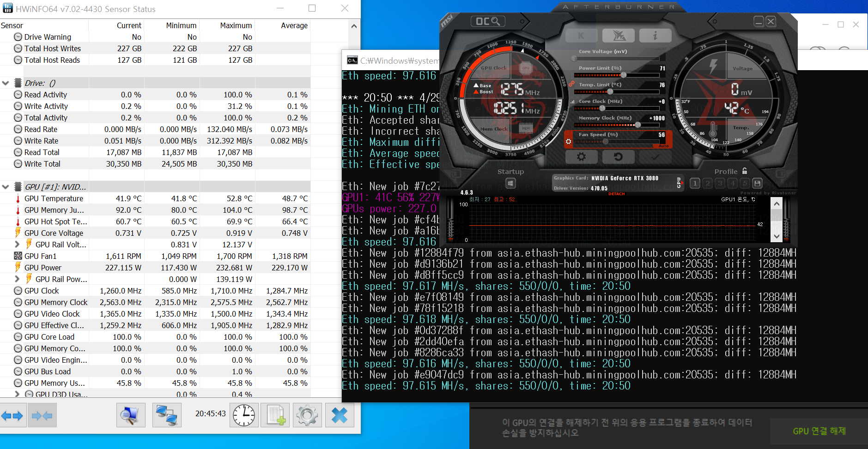
Task: Select the GPU Memory Clock sensor row
Action: pos(155,302)
